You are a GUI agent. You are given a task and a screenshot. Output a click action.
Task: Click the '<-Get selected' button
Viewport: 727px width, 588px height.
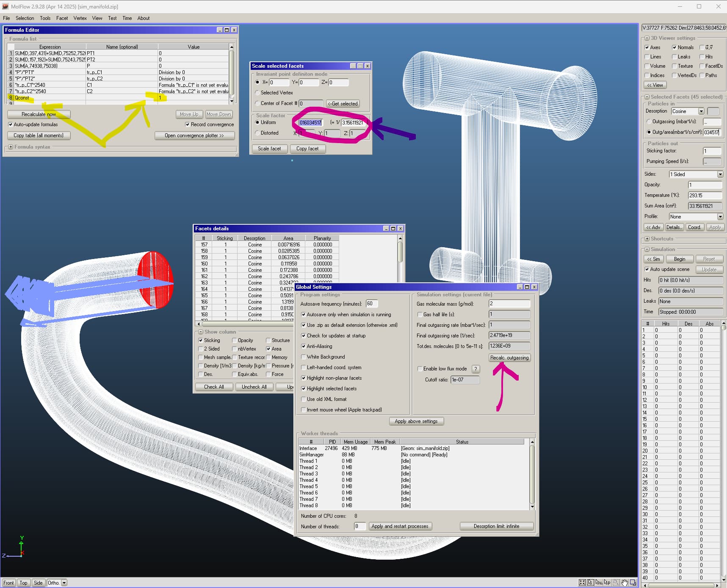(x=343, y=103)
